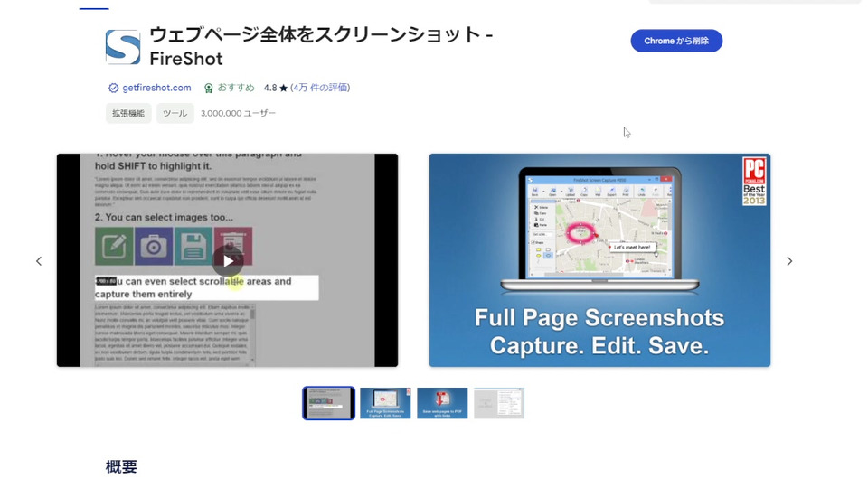Select the fourth faded screenshot thumbnail

[x=499, y=403]
